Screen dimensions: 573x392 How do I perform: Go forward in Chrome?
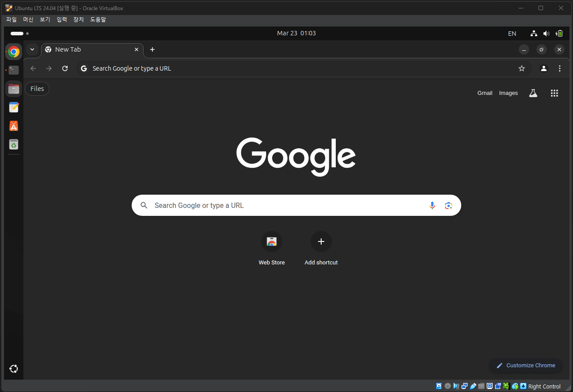[x=49, y=68]
